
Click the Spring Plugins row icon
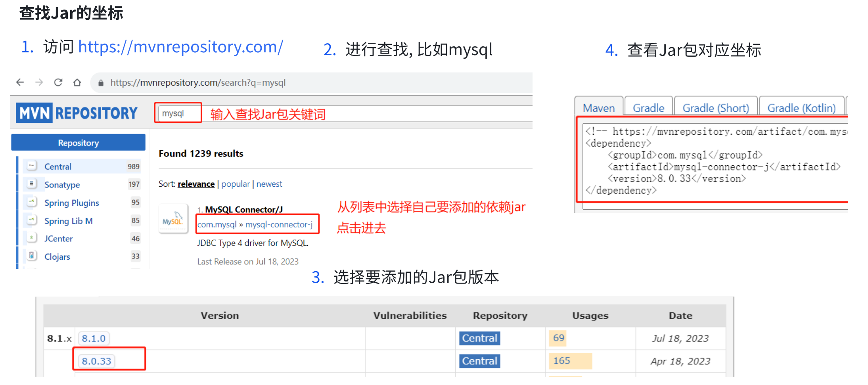tap(32, 202)
